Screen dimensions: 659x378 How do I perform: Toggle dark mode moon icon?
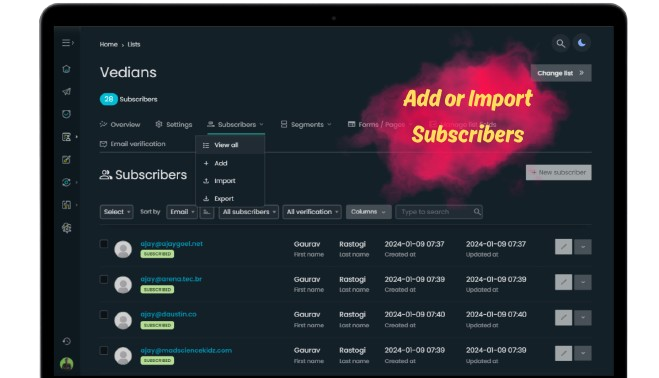(582, 43)
